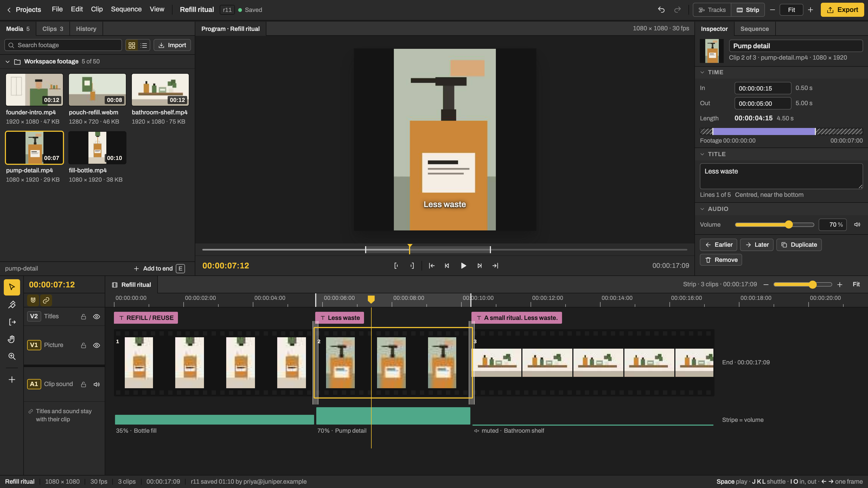The image size is (868, 488).
Task: Select the razor cut tool
Action: pos(12,304)
